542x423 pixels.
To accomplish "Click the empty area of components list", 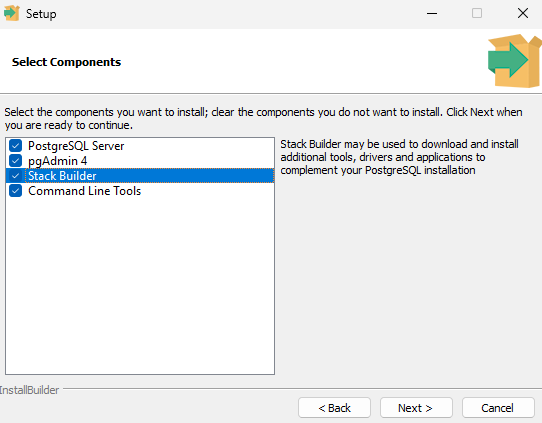I will [140, 285].
